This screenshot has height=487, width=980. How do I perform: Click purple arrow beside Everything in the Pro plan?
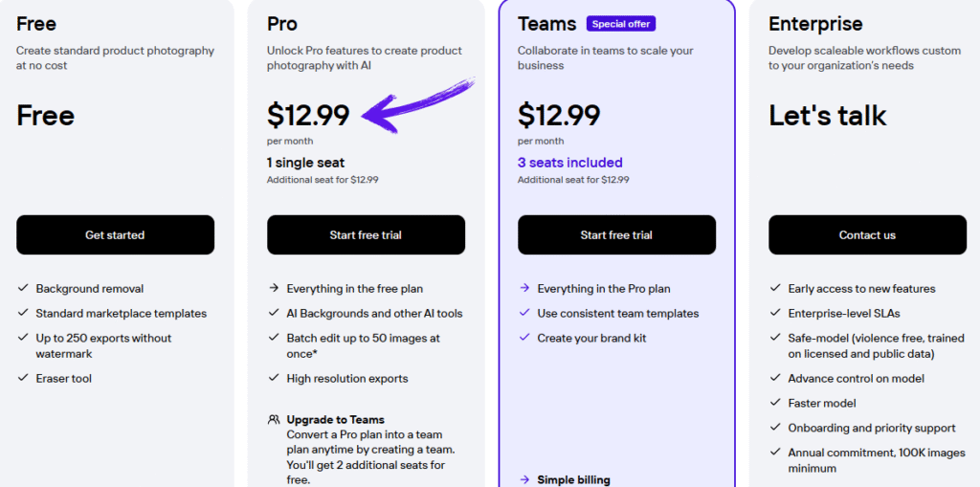click(x=524, y=288)
